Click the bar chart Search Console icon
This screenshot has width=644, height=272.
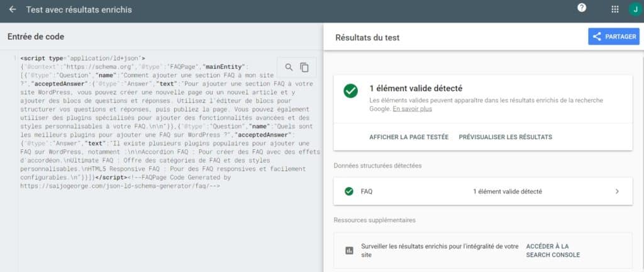[x=350, y=250]
